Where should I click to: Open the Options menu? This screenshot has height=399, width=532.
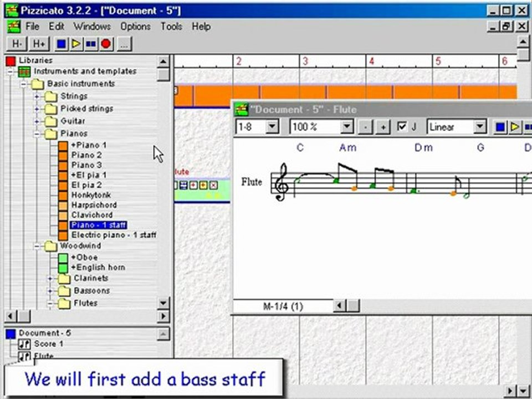click(x=135, y=27)
